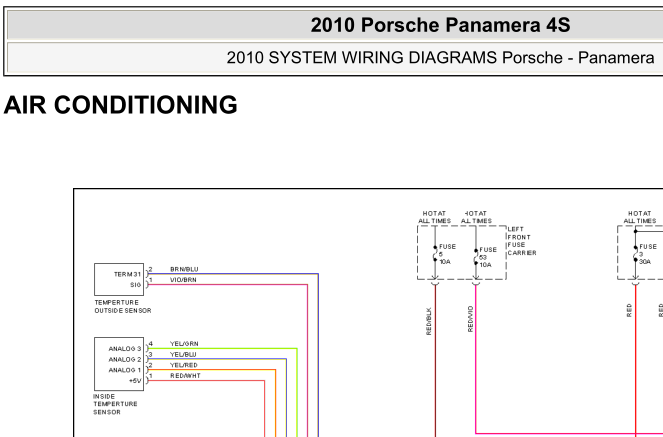The height and width of the screenshot is (437, 663).
Task: Select the VIO/BRN wire label
Action: click(183, 280)
